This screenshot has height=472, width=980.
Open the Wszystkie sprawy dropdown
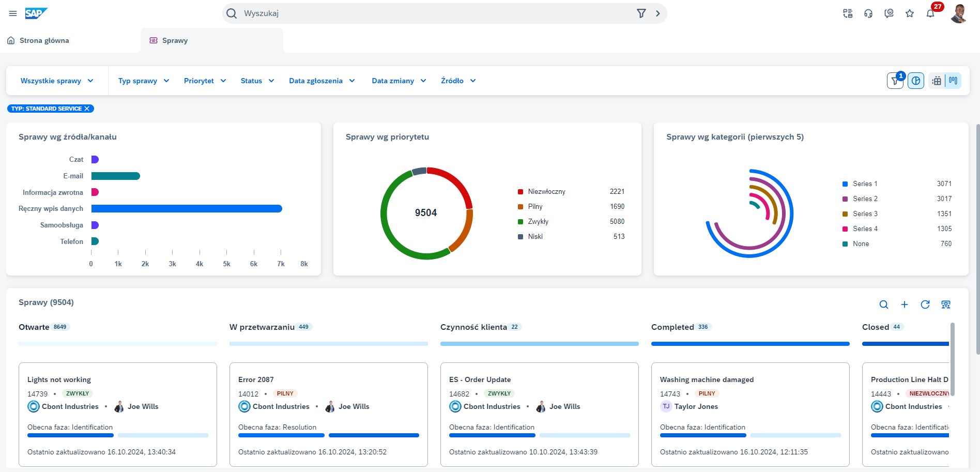tap(56, 81)
